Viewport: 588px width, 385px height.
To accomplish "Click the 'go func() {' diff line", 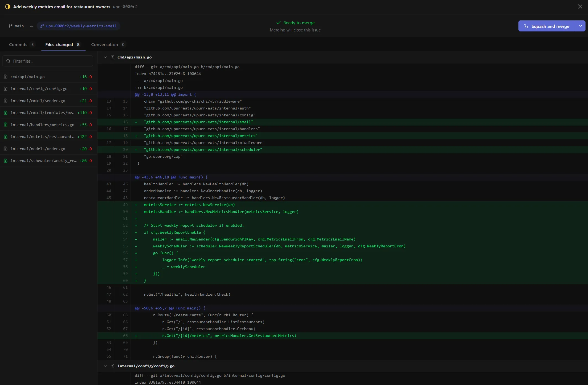I will pyautogui.click(x=343, y=253).
